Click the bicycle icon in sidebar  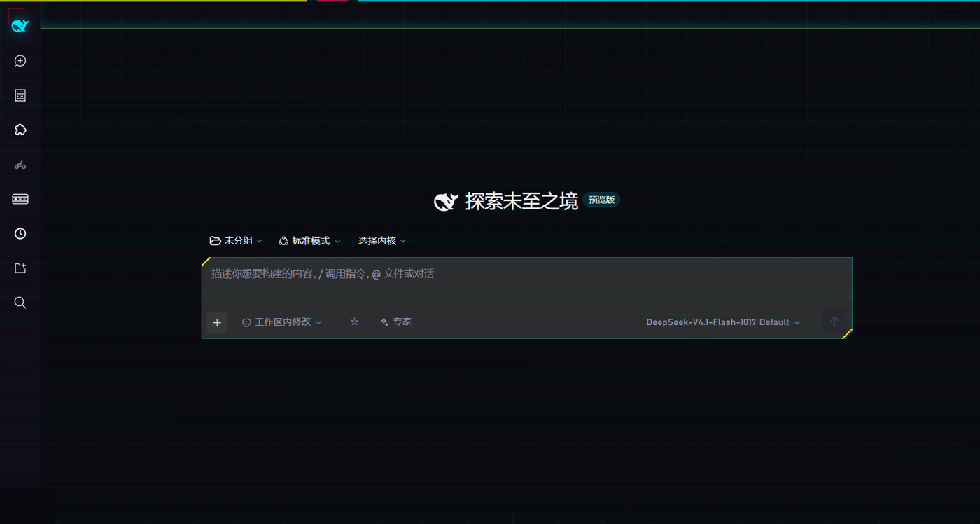tap(20, 165)
